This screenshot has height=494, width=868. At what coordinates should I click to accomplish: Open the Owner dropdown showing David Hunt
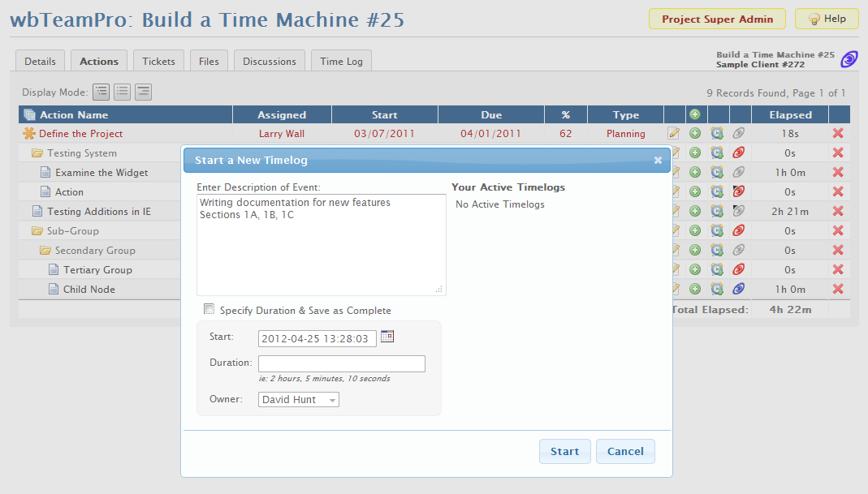(299, 400)
